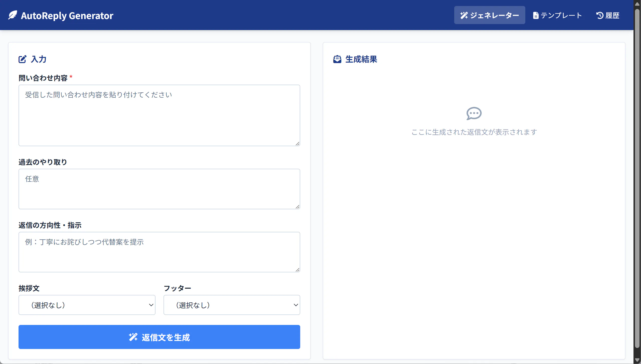
Task: Click the page scrollbar down arrow
Action: click(637, 360)
